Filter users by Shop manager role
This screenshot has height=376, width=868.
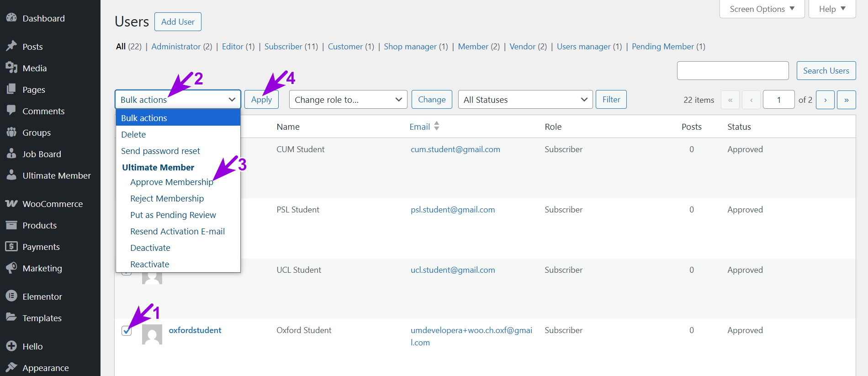point(410,46)
